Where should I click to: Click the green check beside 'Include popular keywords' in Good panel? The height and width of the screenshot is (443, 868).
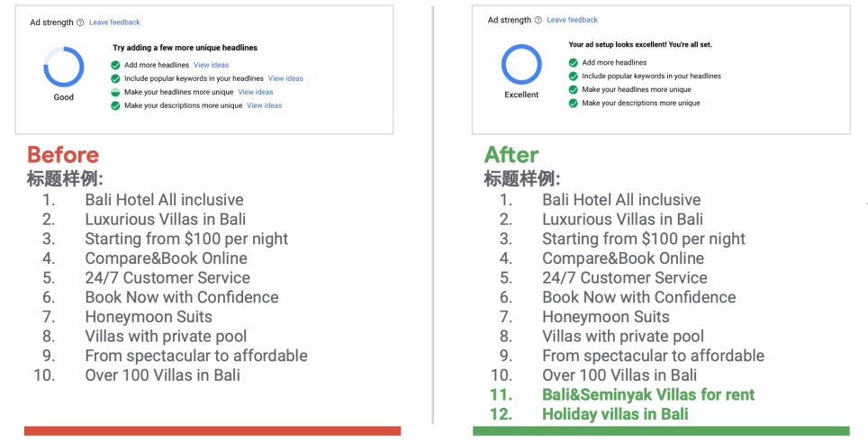click(115, 78)
